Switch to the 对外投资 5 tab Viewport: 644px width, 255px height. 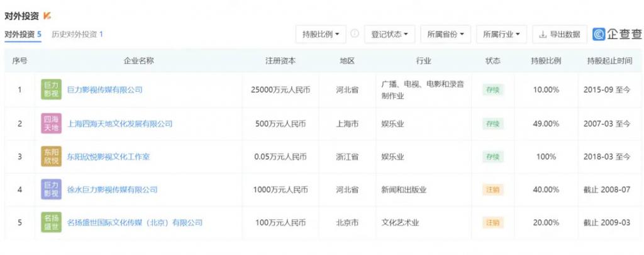tap(23, 34)
